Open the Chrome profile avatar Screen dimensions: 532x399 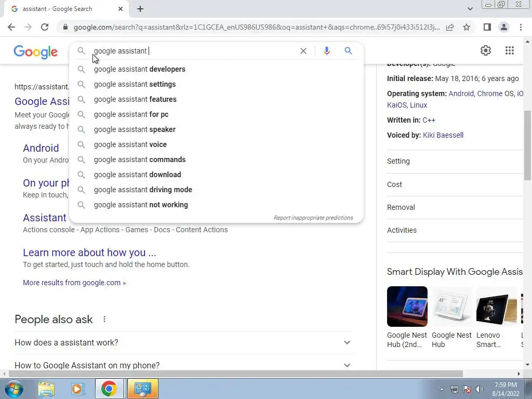(x=504, y=27)
